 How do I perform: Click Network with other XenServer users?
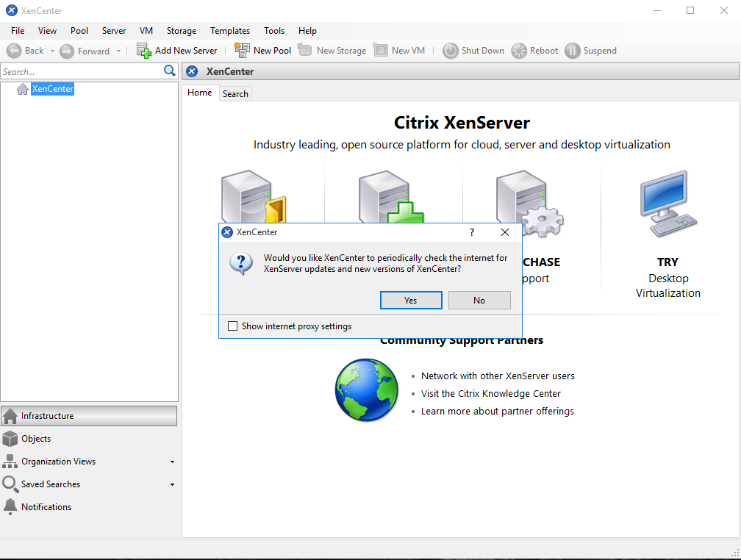[x=498, y=376]
